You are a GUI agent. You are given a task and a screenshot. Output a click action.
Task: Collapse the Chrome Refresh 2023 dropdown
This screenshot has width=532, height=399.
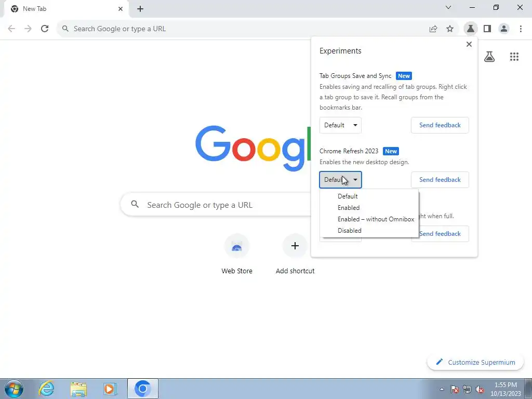point(340,180)
